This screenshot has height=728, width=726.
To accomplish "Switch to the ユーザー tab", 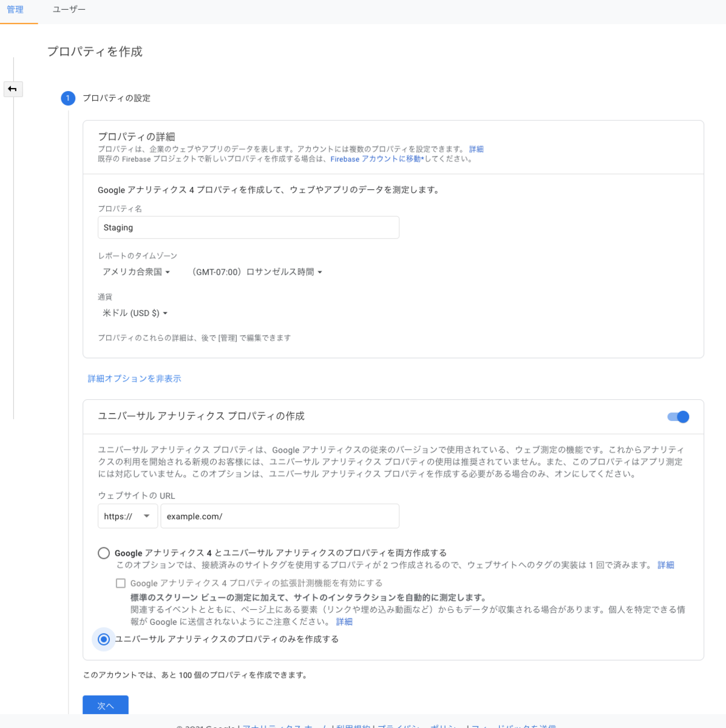I will (69, 10).
